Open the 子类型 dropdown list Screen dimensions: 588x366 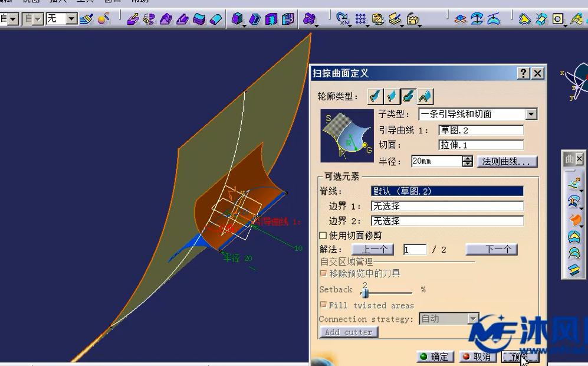click(x=530, y=113)
